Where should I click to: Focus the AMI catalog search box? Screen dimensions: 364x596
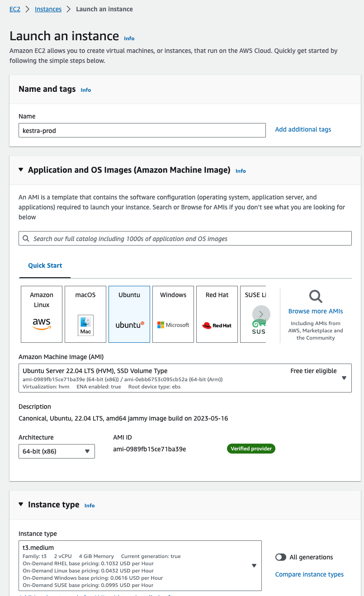(185, 238)
